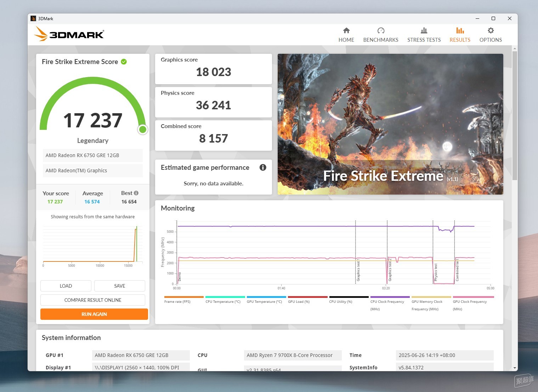The height and width of the screenshot is (392, 538).
Task: Click the Combined test marker in monitoring chart
Action: click(x=457, y=270)
